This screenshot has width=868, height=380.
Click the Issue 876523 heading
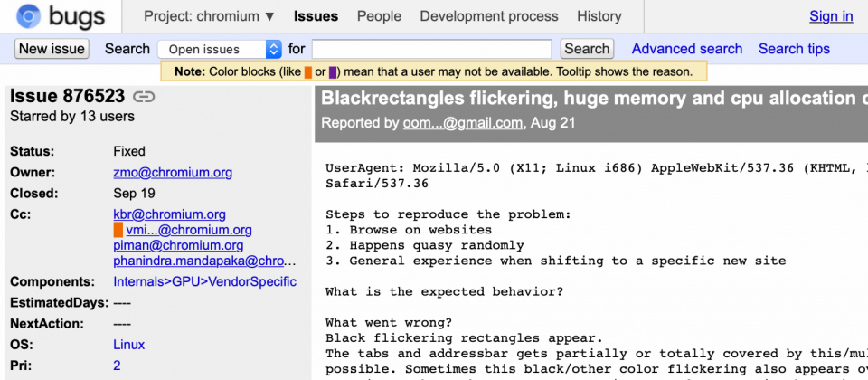point(68,97)
